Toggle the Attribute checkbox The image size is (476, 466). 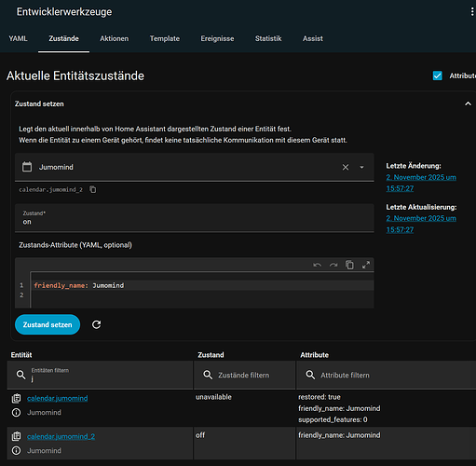point(437,75)
